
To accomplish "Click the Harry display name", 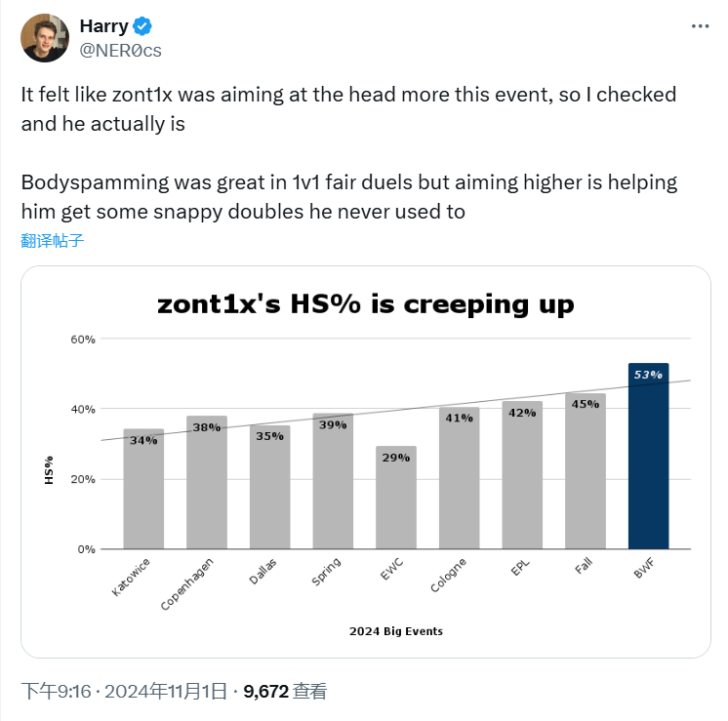I will [x=104, y=26].
